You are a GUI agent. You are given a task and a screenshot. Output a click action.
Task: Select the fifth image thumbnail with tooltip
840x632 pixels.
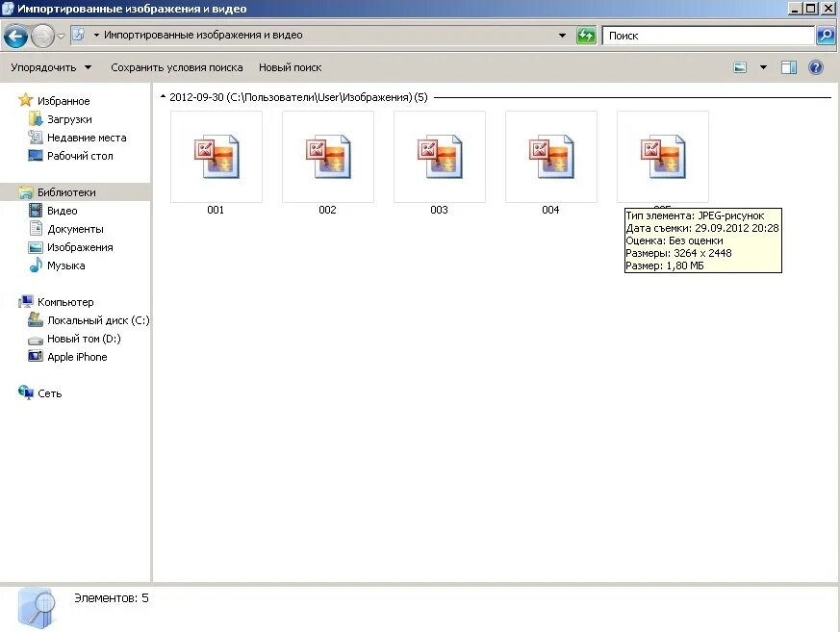click(x=663, y=157)
